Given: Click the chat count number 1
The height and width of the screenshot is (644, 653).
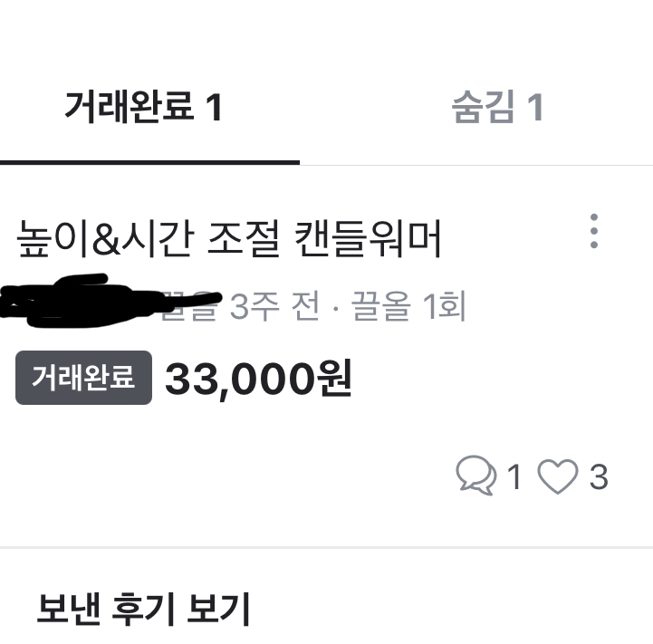Looking at the screenshot, I should 514,476.
